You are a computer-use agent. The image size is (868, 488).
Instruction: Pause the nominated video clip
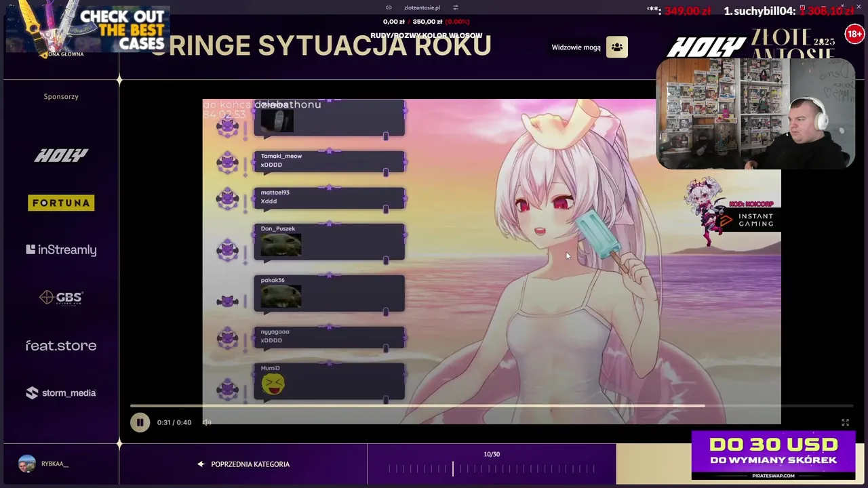[x=140, y=422]
